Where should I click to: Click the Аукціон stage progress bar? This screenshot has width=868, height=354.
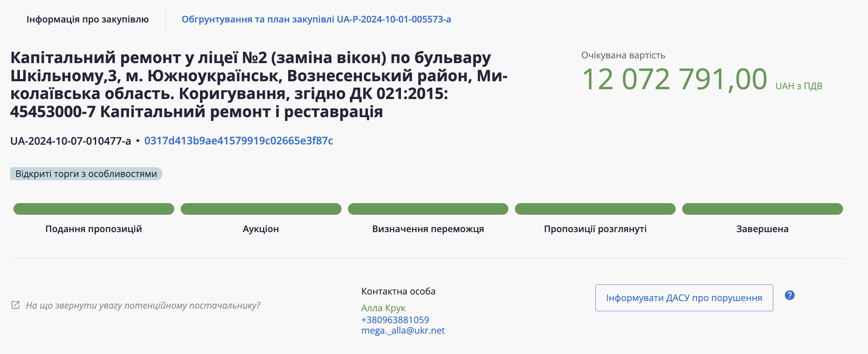click(x=261, y=209)
